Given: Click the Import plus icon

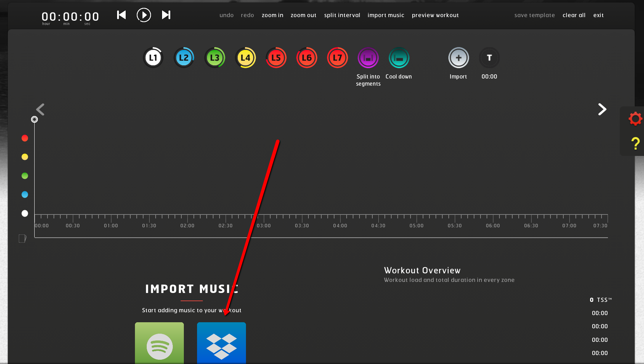Looking at the screenshot, I should [x=458, y=57].
